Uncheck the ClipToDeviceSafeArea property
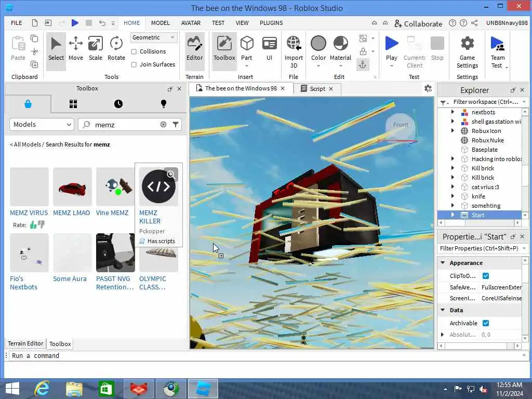The width and height of the screenshot is (532, 399). point(486,276)
